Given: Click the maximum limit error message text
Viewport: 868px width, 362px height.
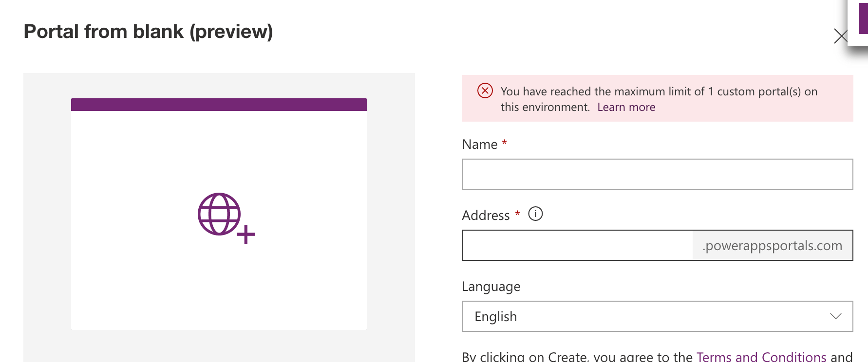Looking at the screenshot, I should click(659, 91).
